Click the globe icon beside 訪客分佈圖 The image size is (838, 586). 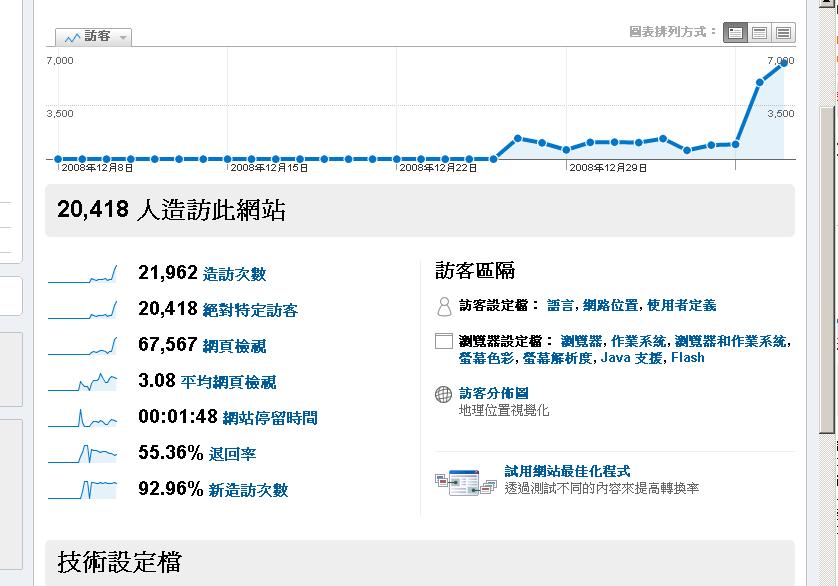coord(444,394)
